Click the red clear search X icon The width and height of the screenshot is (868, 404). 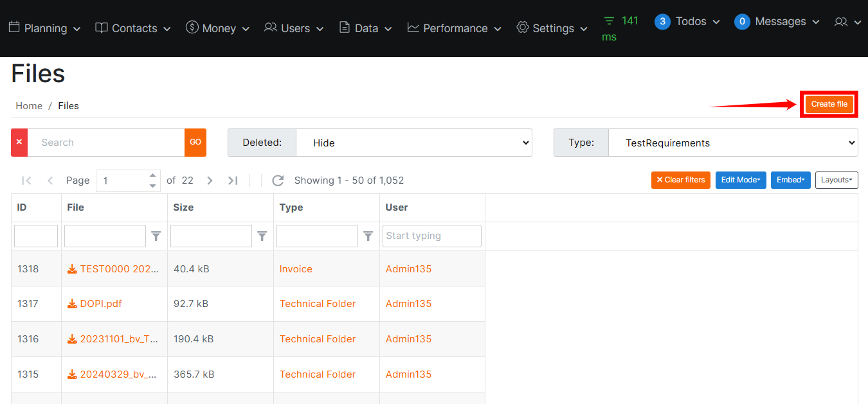click(x=19, y=143)
